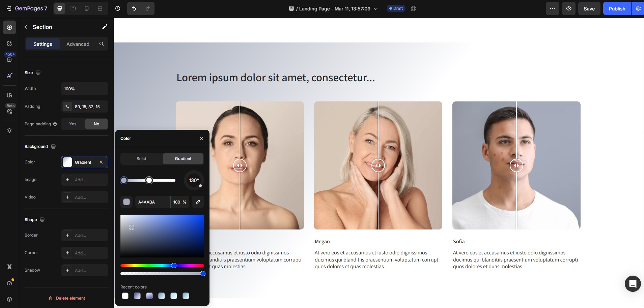Image resolution: width=644 pixels, height=308 pixels.
Task: Set Page padding to No
Action: point(96,124)
